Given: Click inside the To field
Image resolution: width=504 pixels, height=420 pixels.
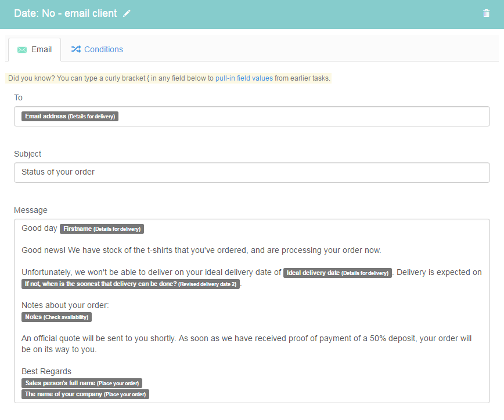Looking at the screenshot, I should [x=251, y=116].
